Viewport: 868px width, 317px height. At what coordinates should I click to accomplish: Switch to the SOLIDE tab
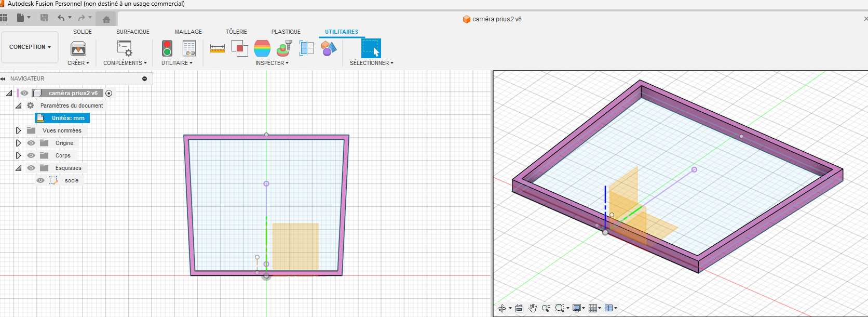click(83, 32)
